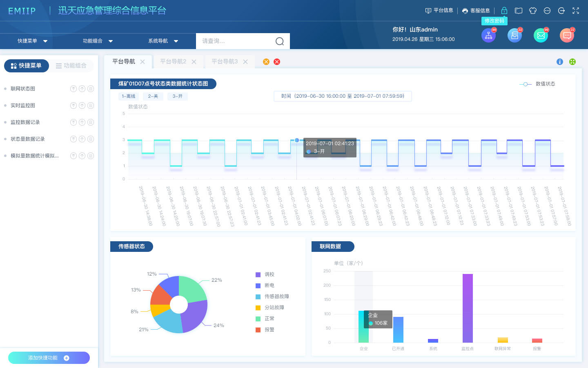Open 监控数据记录 in sidebar list

(x=25, y=122)
